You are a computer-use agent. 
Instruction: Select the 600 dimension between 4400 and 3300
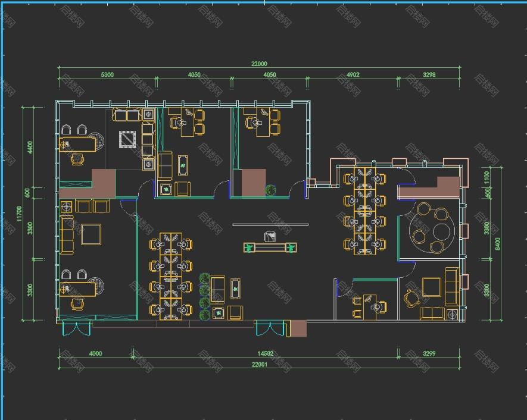(27, 193)
